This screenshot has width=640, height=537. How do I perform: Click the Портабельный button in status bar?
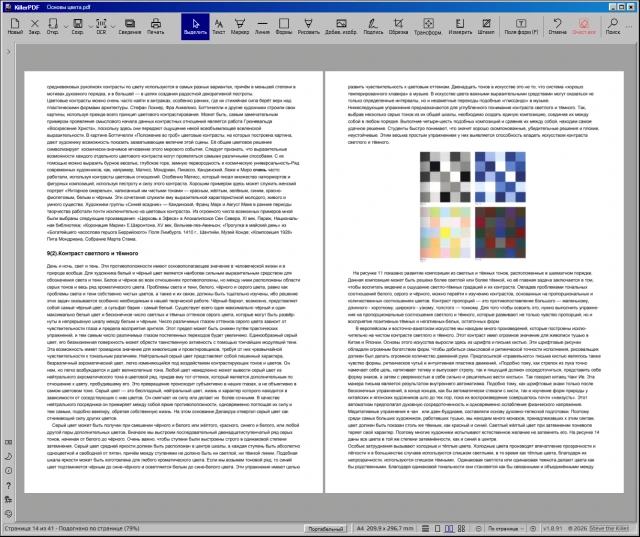[325, 529]
